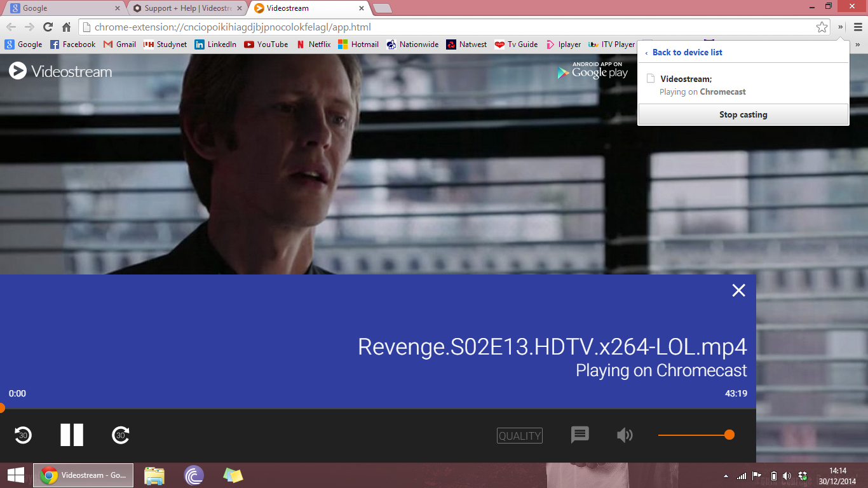Select the Videostream browser tab

click(x=309, y=8)
